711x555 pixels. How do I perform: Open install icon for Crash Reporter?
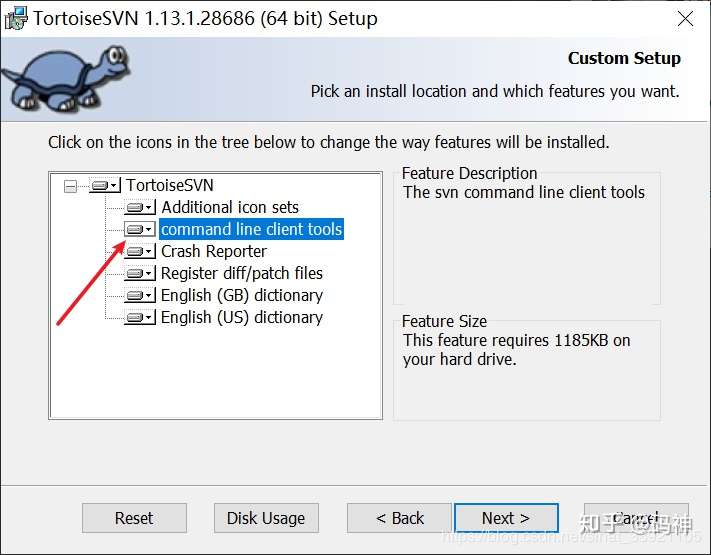coord(140,251)
